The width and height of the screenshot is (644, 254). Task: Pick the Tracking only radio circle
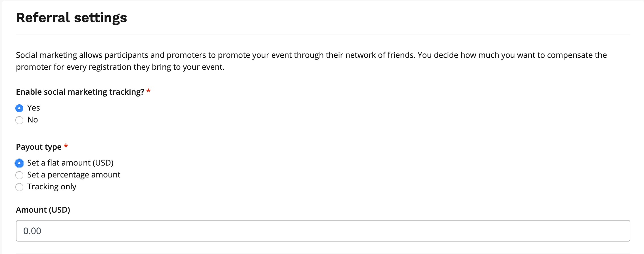[x=19, y=187]
